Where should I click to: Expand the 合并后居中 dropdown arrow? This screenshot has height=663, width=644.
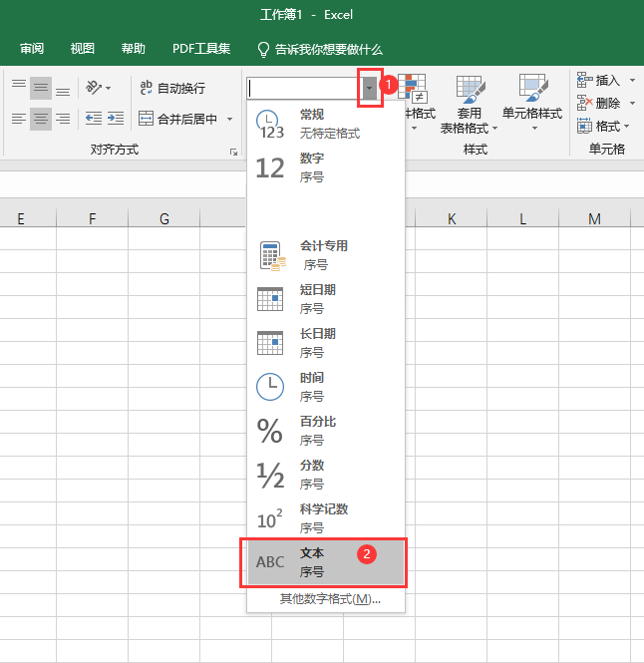tap(230, 119)
